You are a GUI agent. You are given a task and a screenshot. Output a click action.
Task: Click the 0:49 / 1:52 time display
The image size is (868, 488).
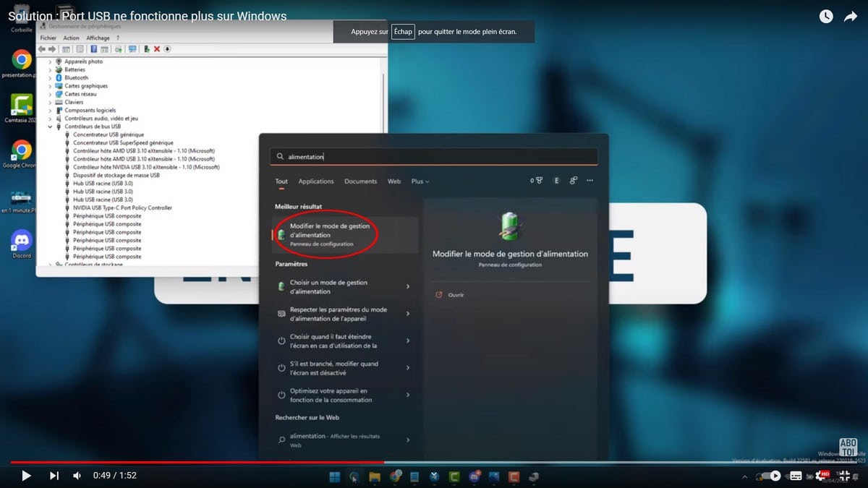115,476
